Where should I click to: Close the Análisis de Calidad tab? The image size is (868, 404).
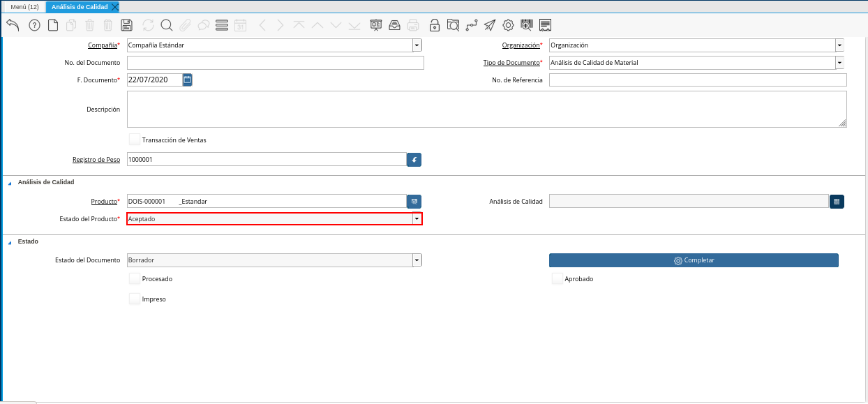click(115, 6)
